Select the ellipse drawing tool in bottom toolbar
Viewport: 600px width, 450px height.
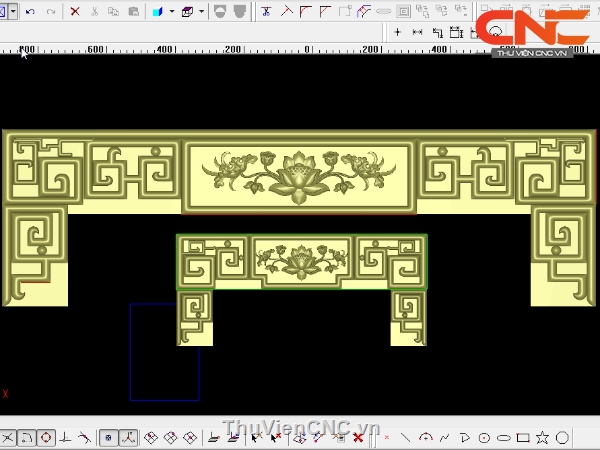click(x=504, y=438)
